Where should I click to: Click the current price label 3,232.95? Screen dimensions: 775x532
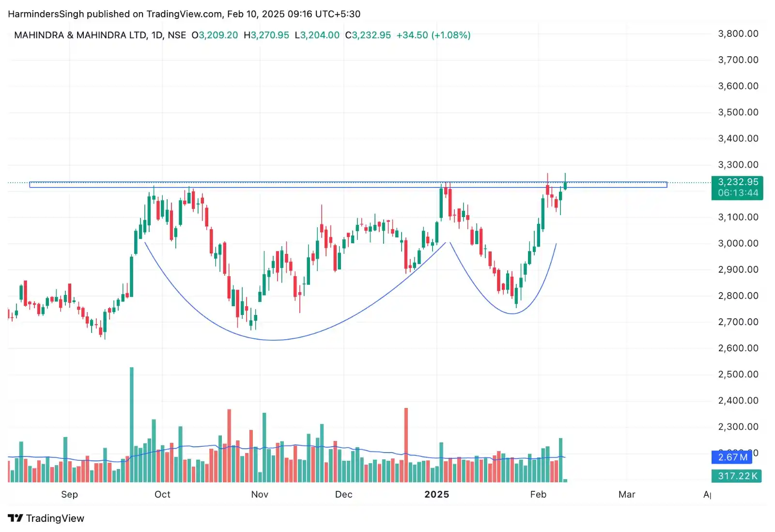coord(738,182)
